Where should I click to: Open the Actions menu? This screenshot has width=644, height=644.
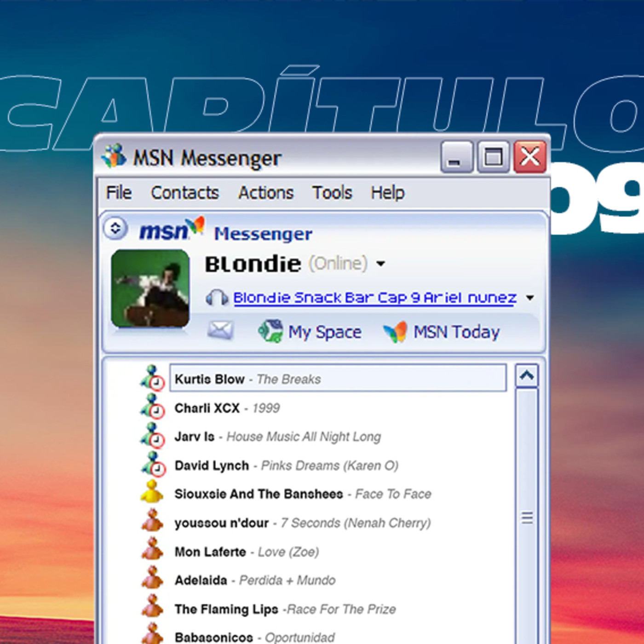pyautogui.click(x=265, y=193)
